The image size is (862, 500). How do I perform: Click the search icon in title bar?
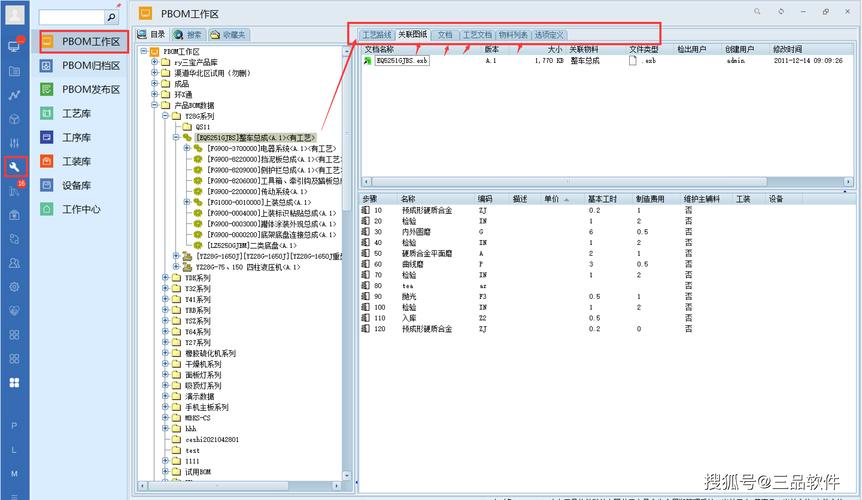(x=757, y=12)
